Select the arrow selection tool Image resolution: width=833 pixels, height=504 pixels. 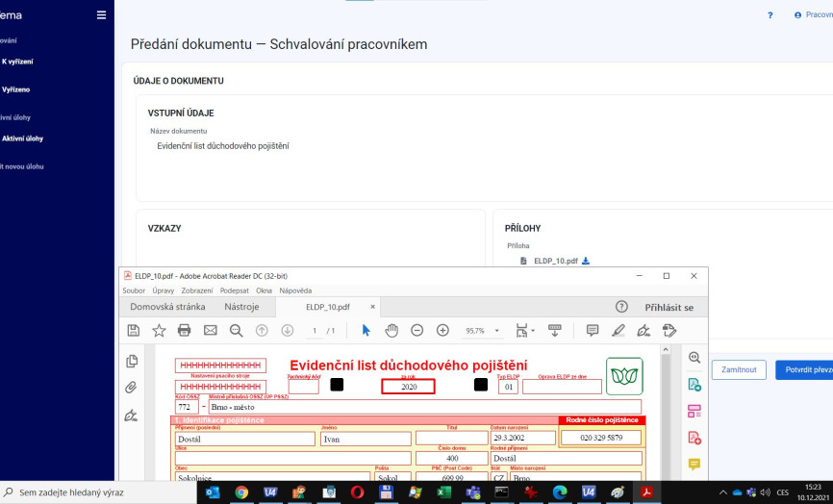366,330
